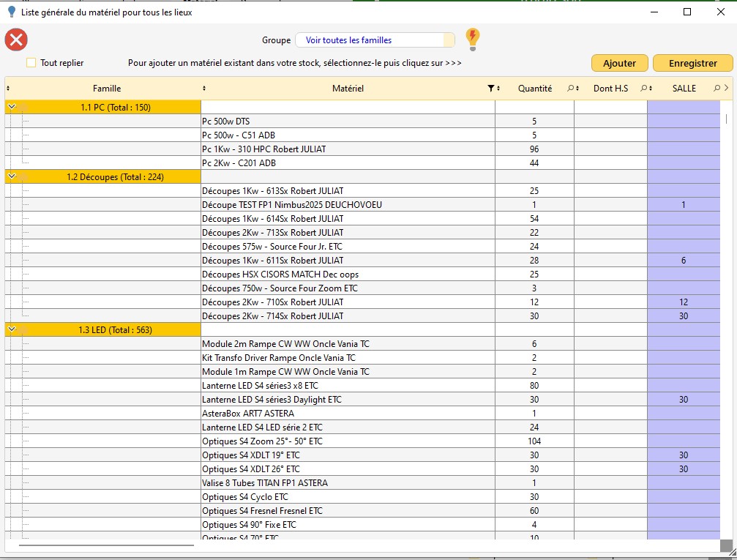The height and width of the screenshot is (560, 737).
Task: Open the Groupe families dropdown
Action: [x=375, y=40]
